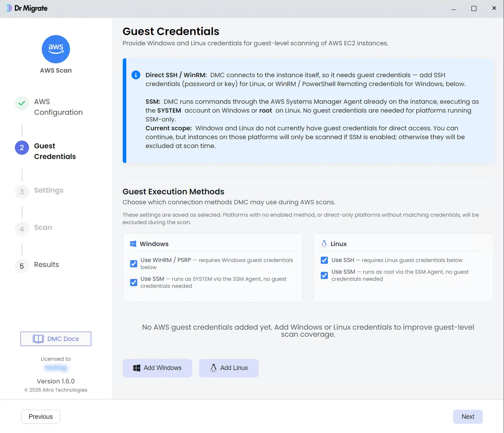
Task: Click the '© 2026 Altra Technologies' text
Action: tap(56, 390)
